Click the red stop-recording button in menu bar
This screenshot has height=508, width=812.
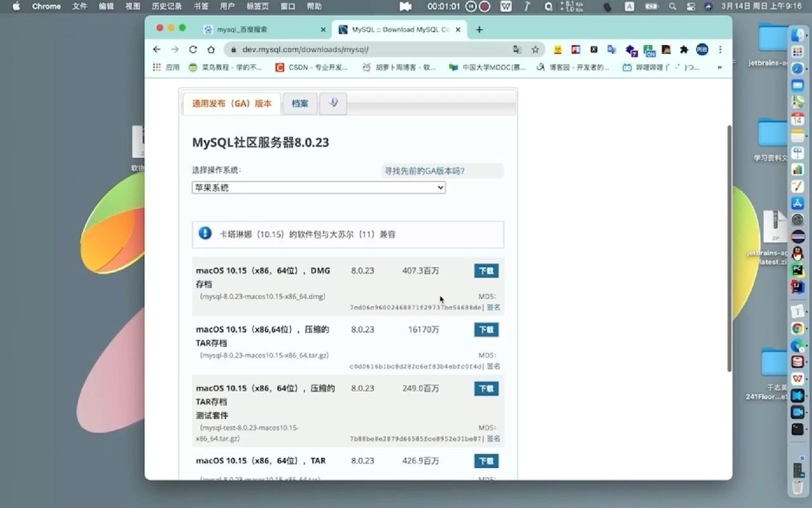point(485,6)
